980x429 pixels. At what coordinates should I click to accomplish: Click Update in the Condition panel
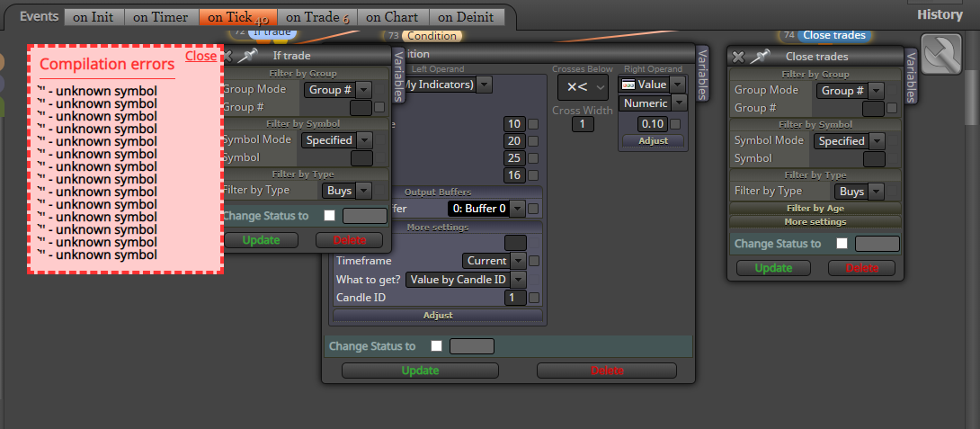[420, 371]
